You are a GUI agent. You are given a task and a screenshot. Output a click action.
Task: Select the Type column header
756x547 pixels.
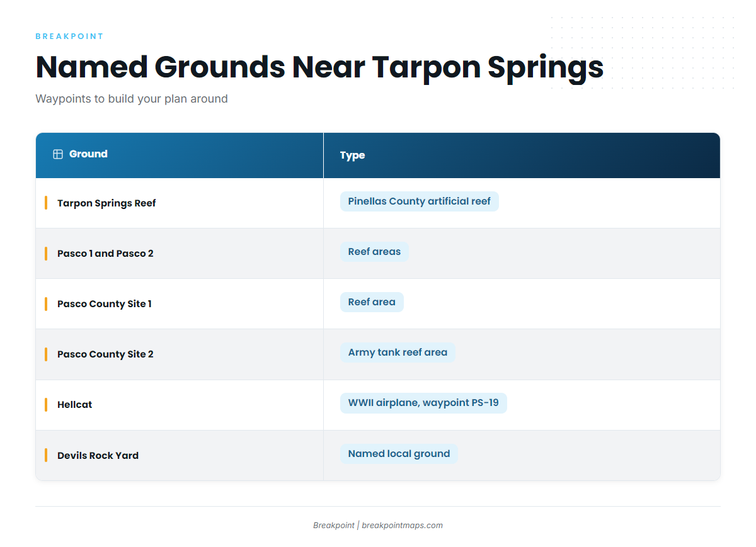(x=522, y=155)
